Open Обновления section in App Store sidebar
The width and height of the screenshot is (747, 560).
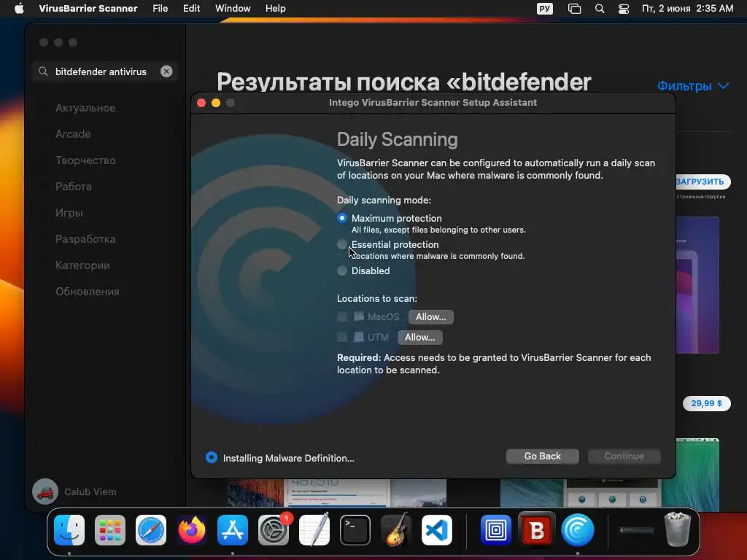pyautogui.click(x=88, y=292)
